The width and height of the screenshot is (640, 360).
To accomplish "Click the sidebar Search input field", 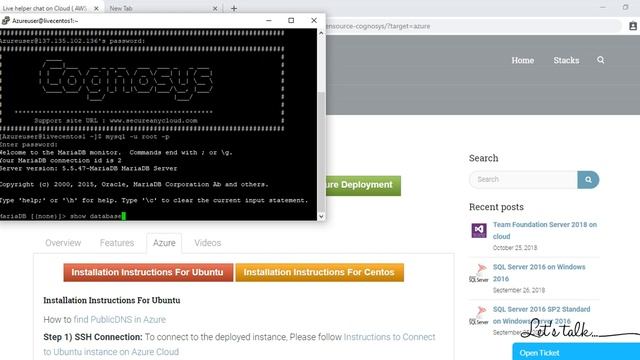I will [x=523, y=180].
